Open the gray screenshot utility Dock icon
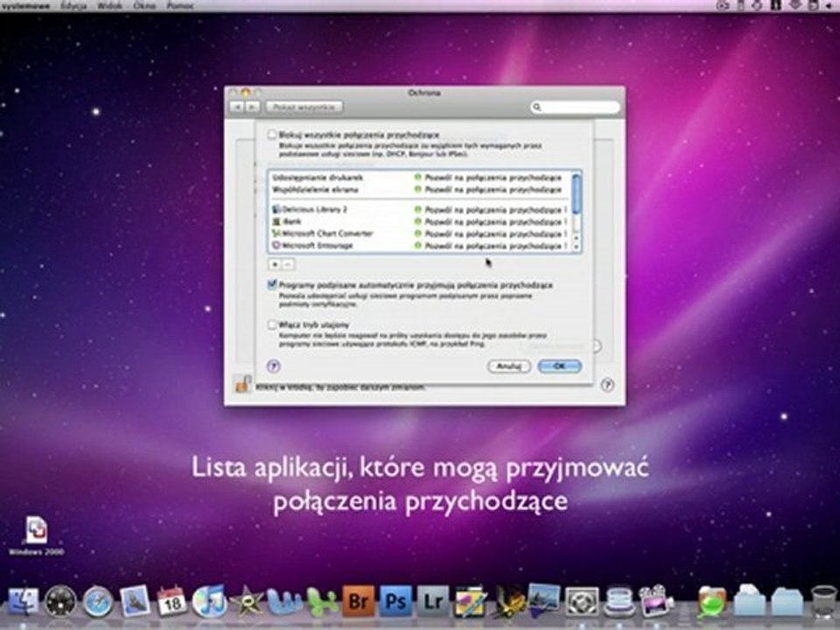Image resolution: width=840 pixels, height=630 pixels. click(582, 601)
